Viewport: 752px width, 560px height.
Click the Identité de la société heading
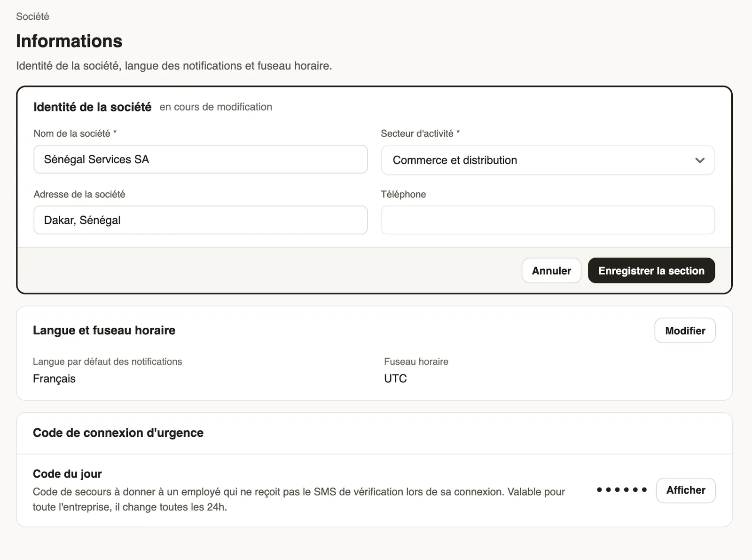coord(93,107)
